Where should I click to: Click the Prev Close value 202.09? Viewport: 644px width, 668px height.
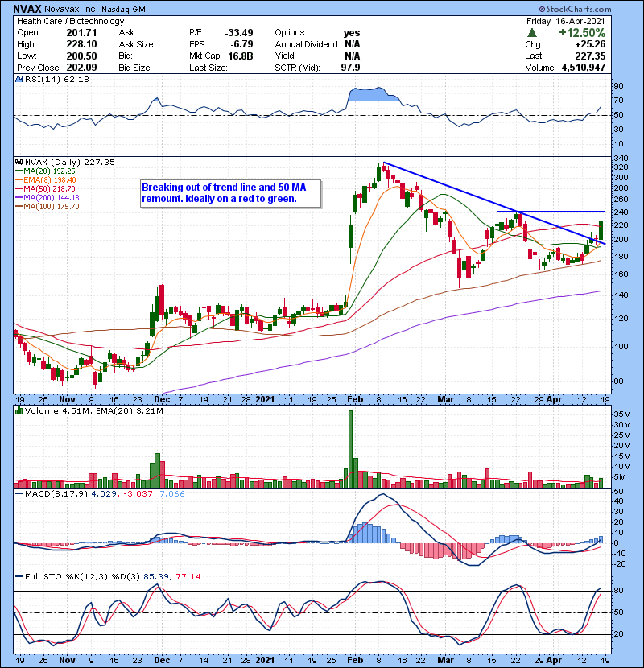pyautogui.click(x=81, y=68)
